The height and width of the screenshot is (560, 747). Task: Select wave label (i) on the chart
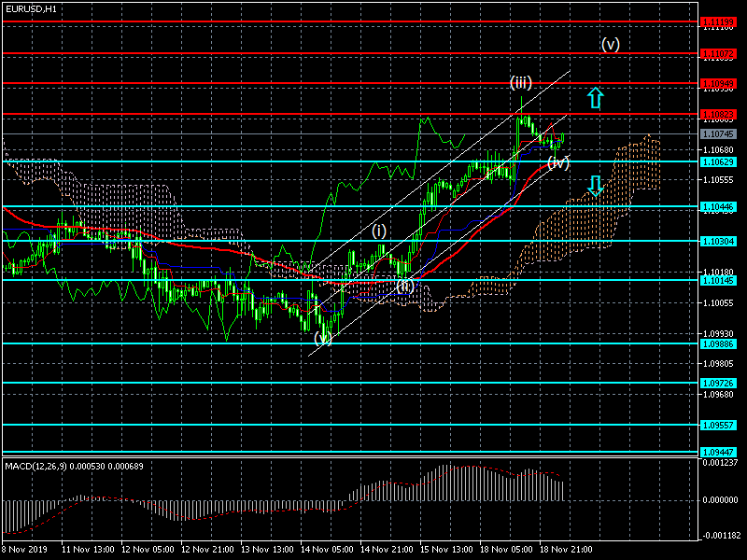[x=379, y=231]
